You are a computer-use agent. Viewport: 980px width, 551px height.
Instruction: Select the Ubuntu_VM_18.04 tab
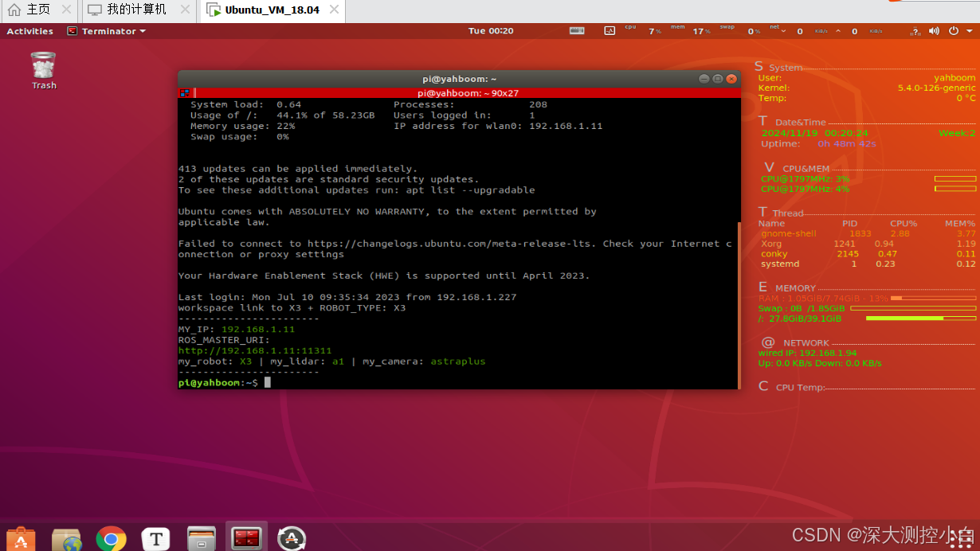tap(272, 10)
